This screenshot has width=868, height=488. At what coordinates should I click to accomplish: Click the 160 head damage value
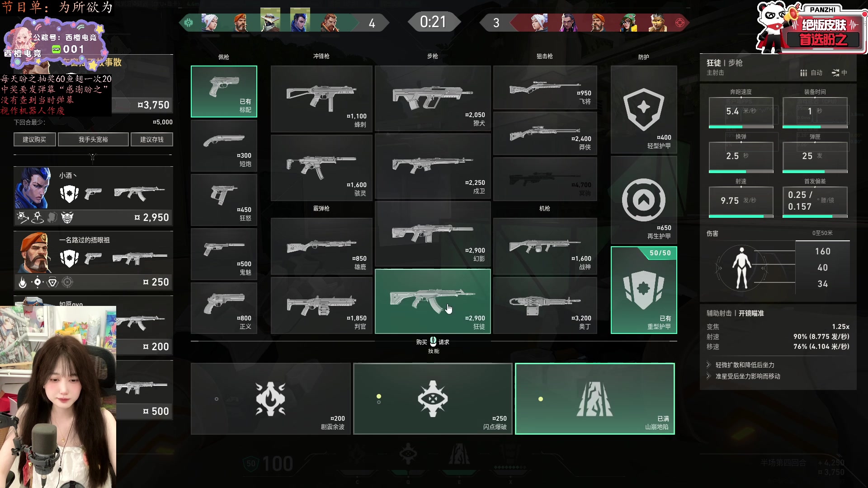(823, 251)
